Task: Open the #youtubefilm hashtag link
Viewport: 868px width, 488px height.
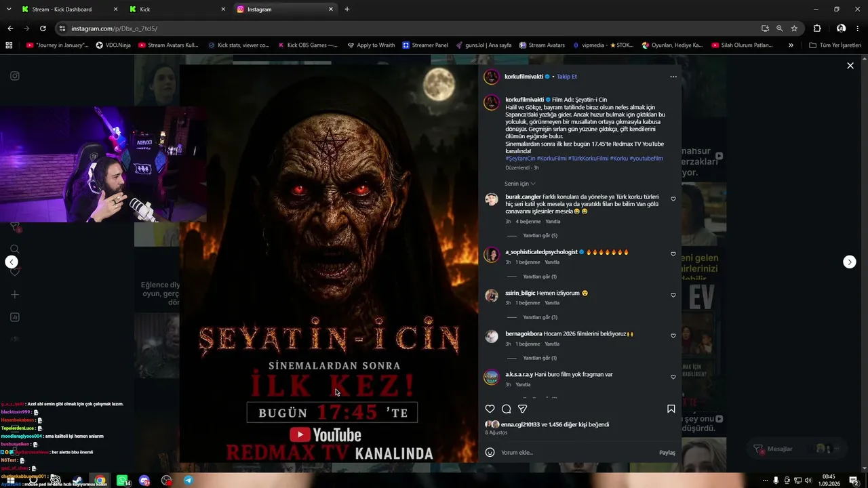Action: 646,159
